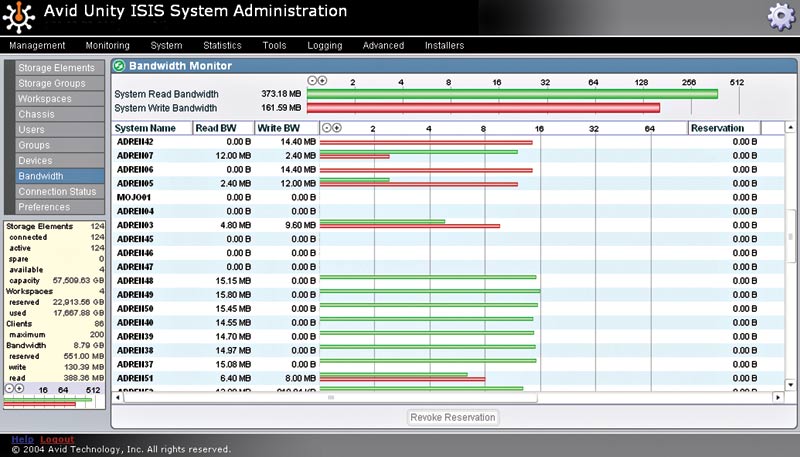
Task: Select the ADREN38 row
Action: coord(448,350)
